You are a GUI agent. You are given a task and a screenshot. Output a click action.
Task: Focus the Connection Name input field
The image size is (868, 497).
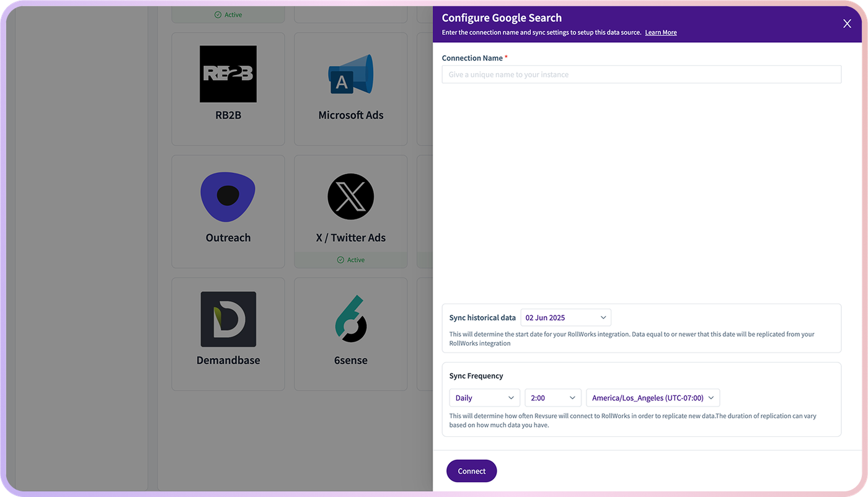click(x=641, y=74)
